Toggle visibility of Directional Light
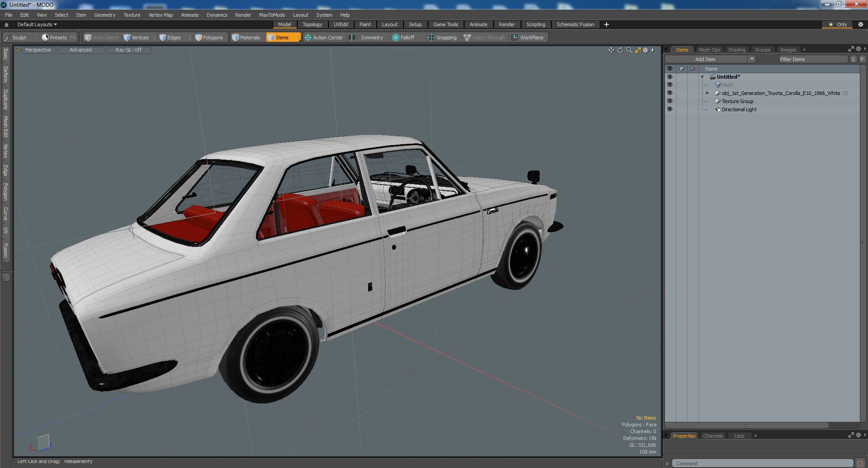Image resolution: width=868 pixels, height=468 pixels. pyautogui.click(x=669, y=109)
